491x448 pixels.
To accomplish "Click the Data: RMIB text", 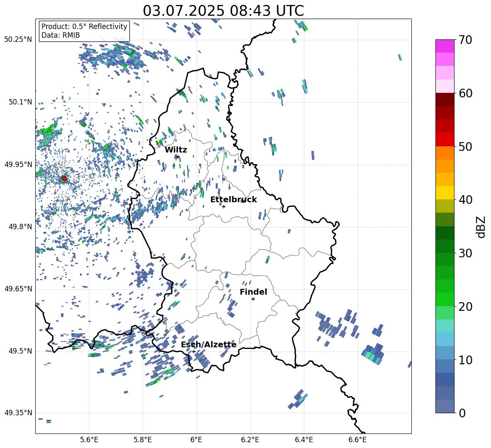I will coord(61,35).
